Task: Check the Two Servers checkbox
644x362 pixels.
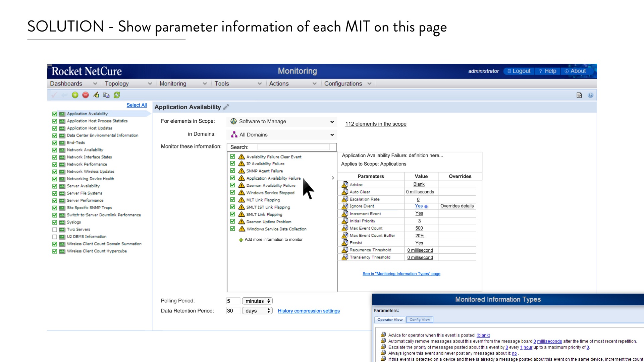Action: click(55, 230)
